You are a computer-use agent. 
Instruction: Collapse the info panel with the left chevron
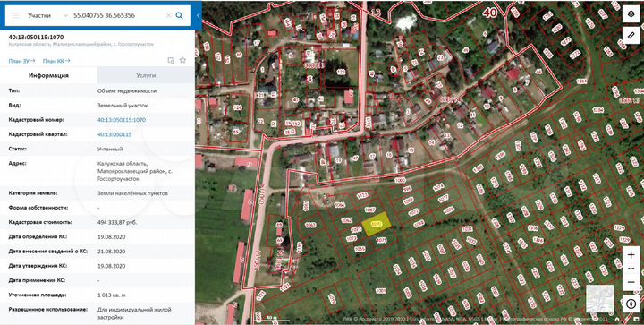click(198, 15)
